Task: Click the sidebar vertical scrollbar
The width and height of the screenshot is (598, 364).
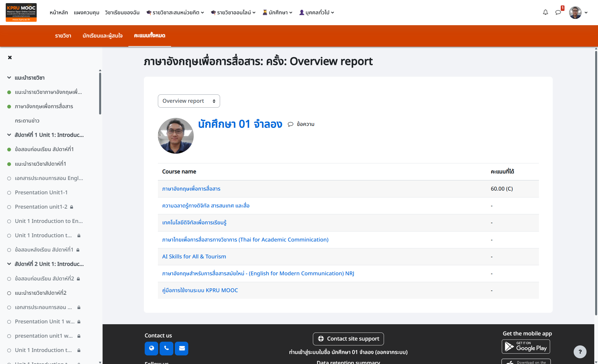Action: point(100,93)
